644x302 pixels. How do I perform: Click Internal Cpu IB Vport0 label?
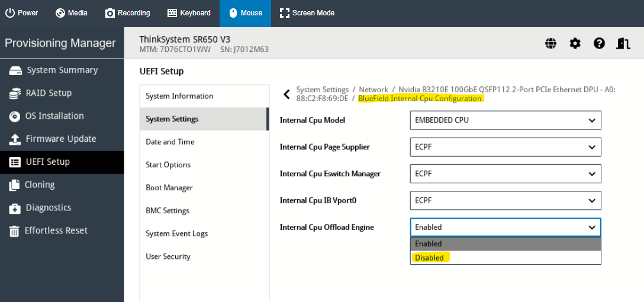click(x=320, y=201)
